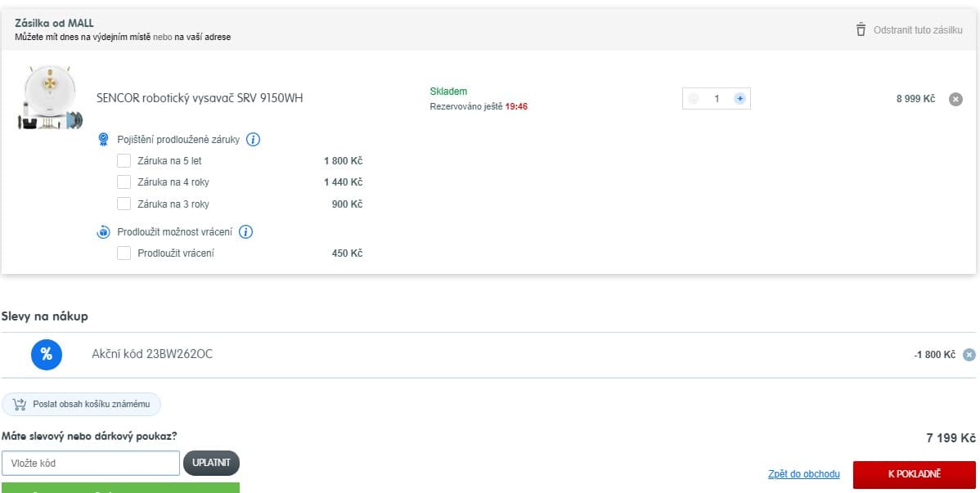Click the 7 199 Kč total price
The height and width of the screenshot is (493, 980).
click(951, 438)
